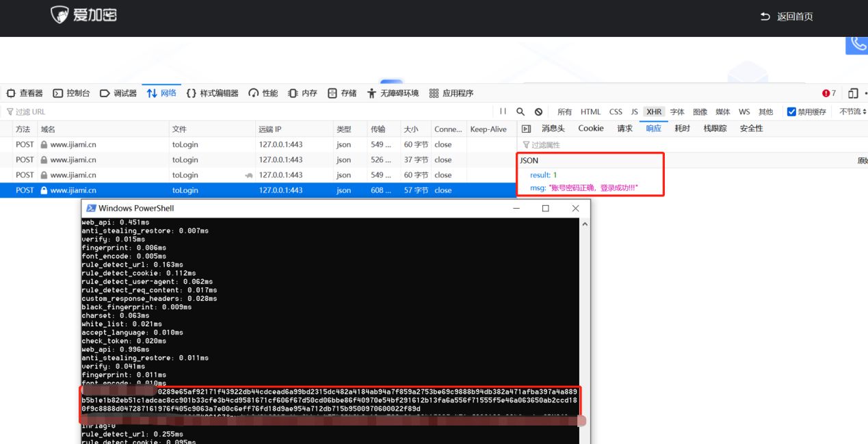Sort by the 远端 IP column header

click(294, 129)
